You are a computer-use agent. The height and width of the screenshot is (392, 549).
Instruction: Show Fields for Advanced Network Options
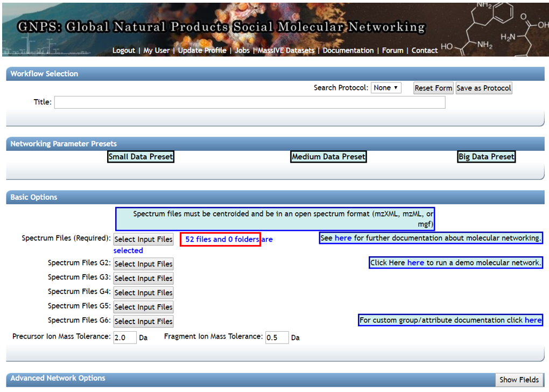(x=519, y=380)
